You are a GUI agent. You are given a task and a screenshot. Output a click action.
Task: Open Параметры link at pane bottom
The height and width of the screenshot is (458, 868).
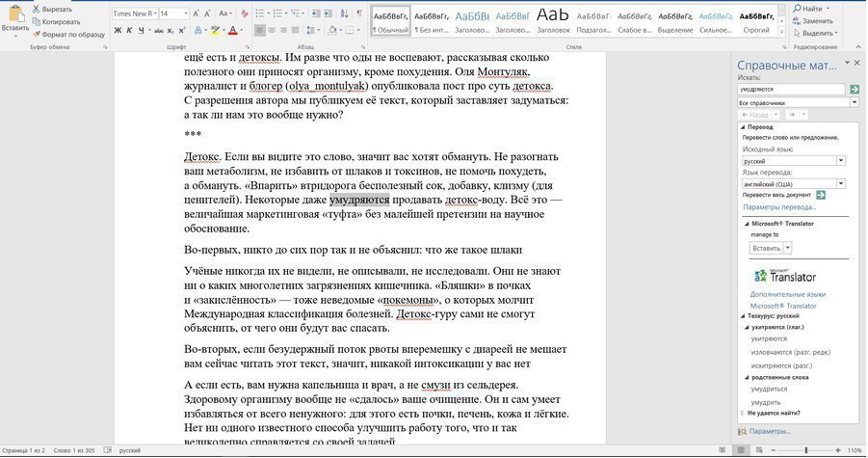[770, 431]
